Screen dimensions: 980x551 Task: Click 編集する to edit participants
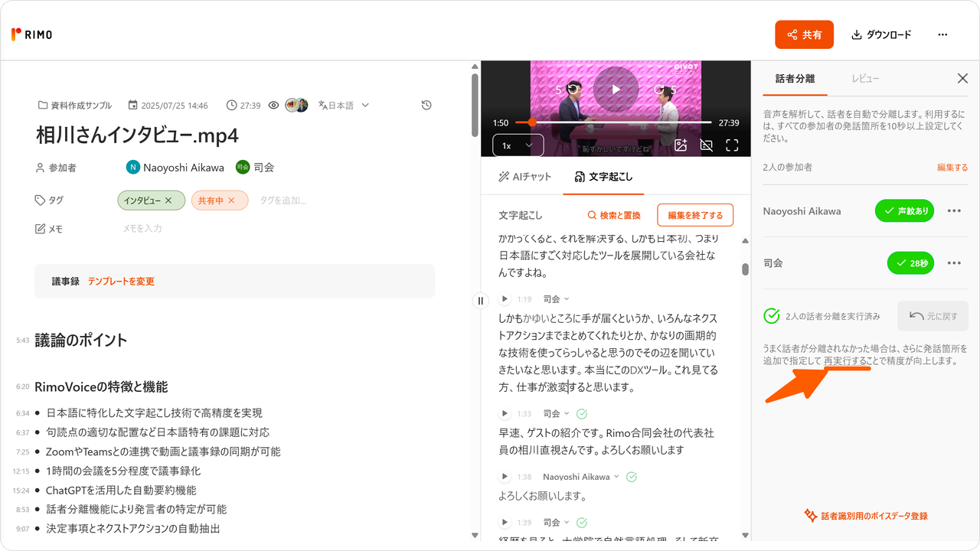952,167
